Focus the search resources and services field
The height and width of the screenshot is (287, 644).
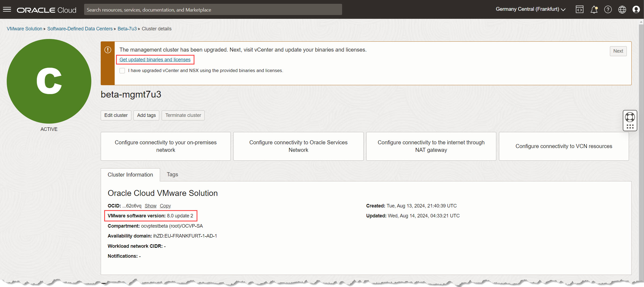(213, 10)
